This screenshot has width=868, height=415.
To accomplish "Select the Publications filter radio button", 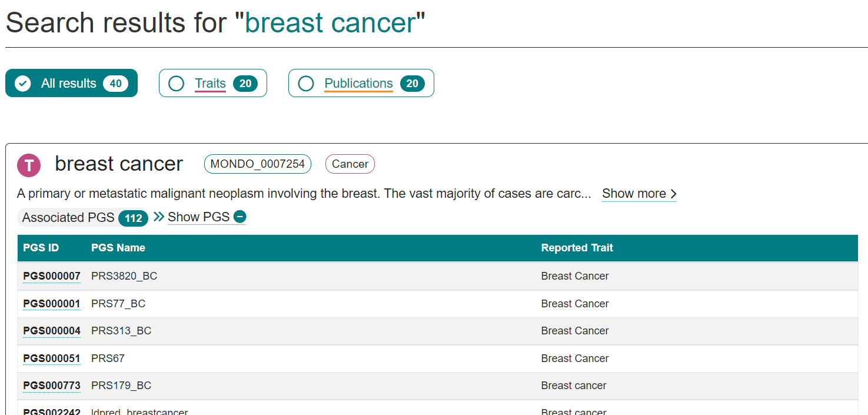I will click(306, 83).
